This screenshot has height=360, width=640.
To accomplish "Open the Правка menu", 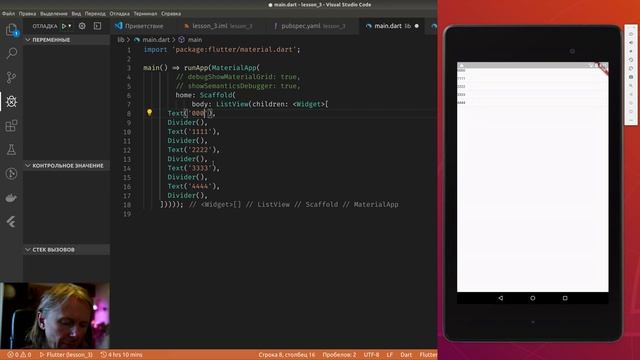I will (27, 13).
